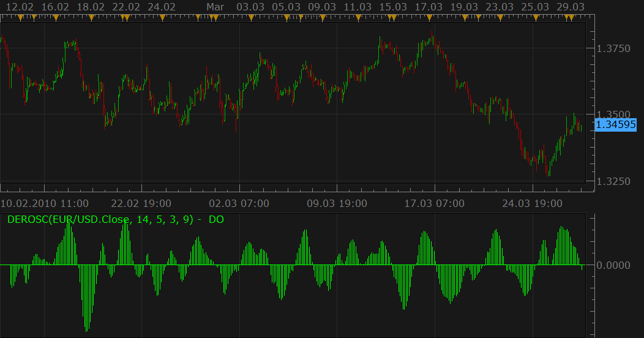The width and height of the screenshot is (644, 338).
Task: Select the orange marker below the 23.03 date
Action: (x=500, y=18)
